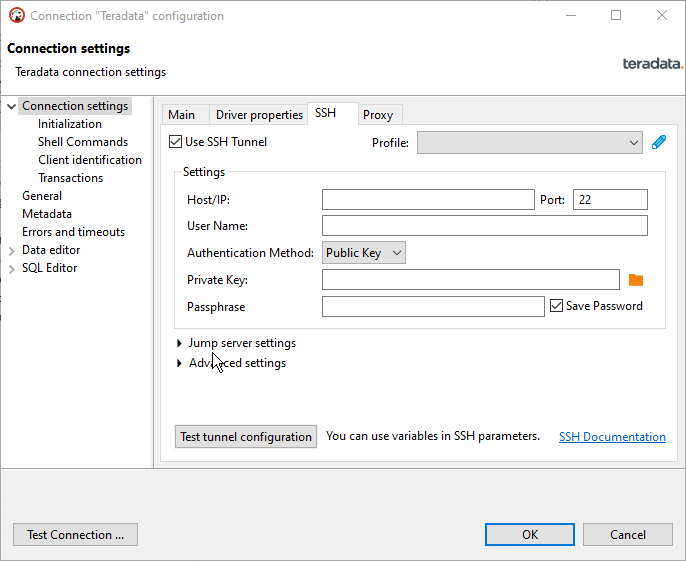Select SQL Editor tree item
The image size is (686, 561).
(49, 267)
